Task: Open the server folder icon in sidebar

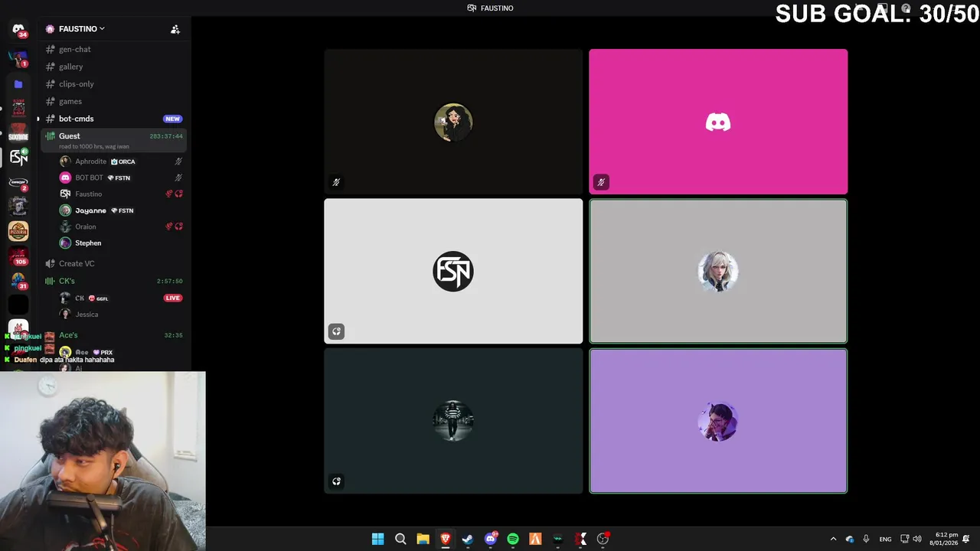Action: pyautogui.click(x=18, y=84)
